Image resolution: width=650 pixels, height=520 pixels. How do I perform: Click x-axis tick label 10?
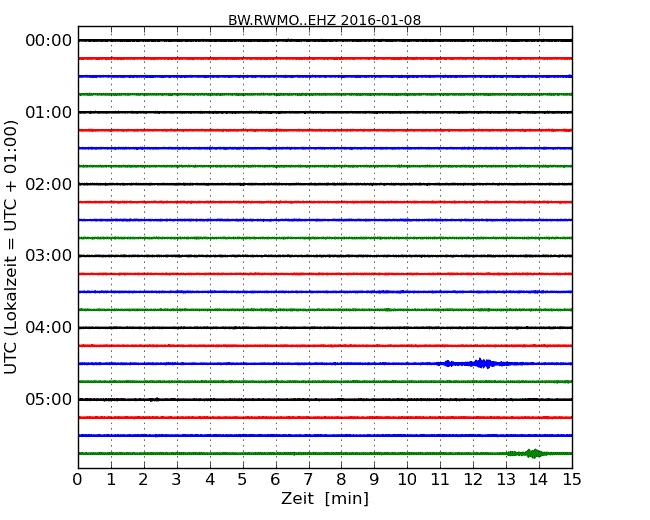(407, 480)
